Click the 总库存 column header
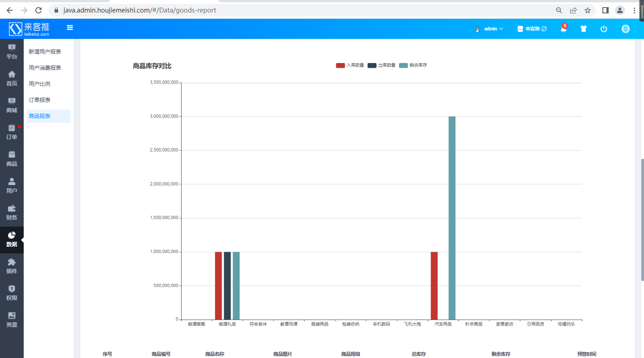644x358 pixels. click(419, 354)
